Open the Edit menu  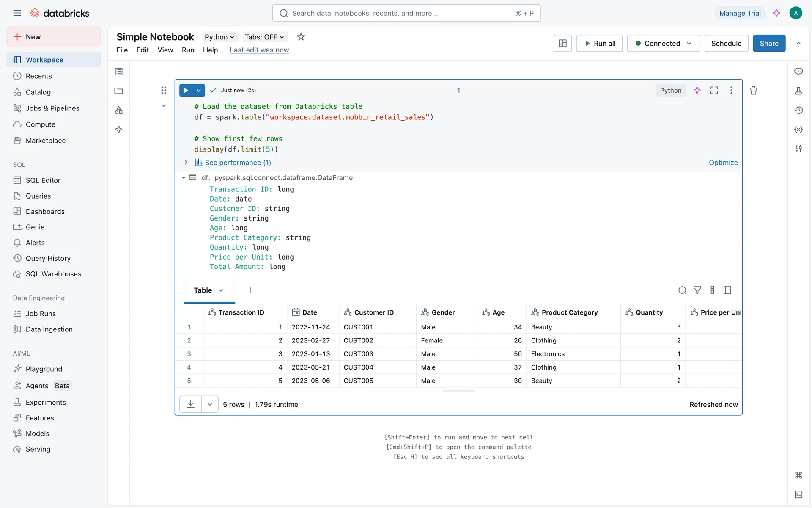tap(143, 50)
